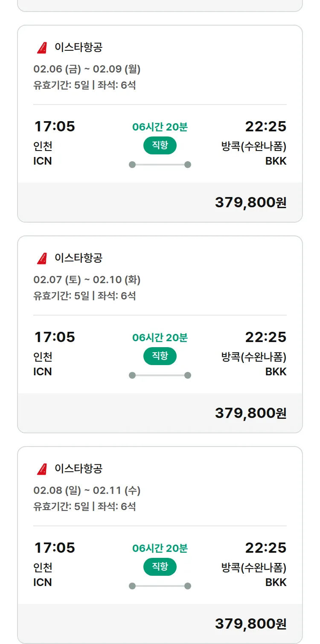Select the 379,800원 price on 02.08 flight
The width and height of the screenshot is (320, 644).
point(250,624)
